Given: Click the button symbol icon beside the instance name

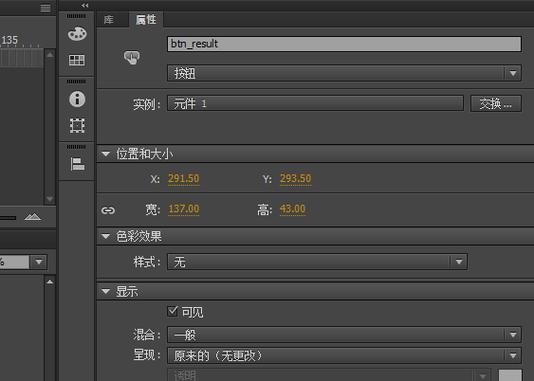Looking at the screenshot, I should coord(131,57).
